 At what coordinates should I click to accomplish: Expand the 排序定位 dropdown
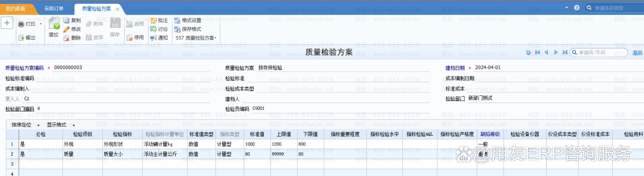25,125
